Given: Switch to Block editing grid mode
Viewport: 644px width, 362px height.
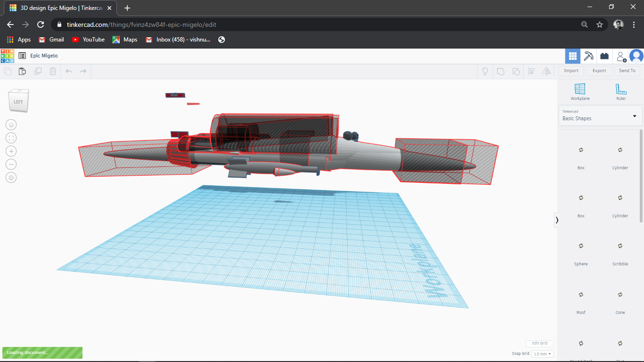Looking at the screenshot, I should [x=572, y=56].
